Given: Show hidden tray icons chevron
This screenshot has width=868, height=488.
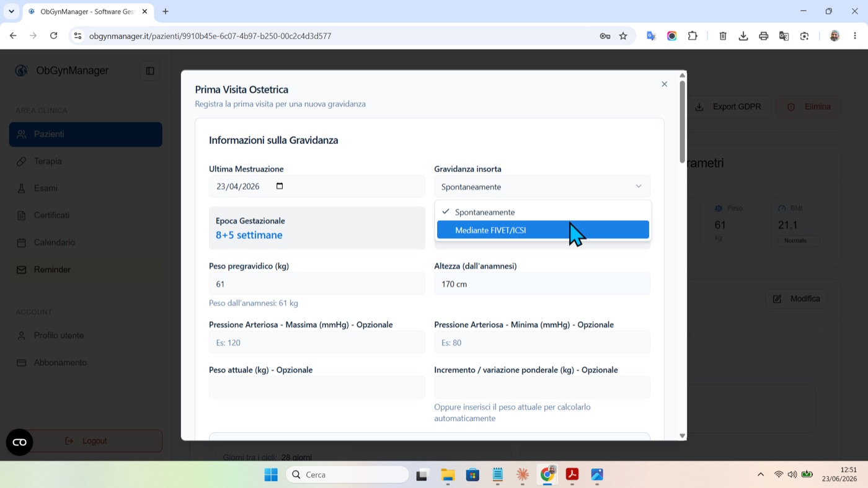Looking at the screenshot, I should [x=761, y=474].
